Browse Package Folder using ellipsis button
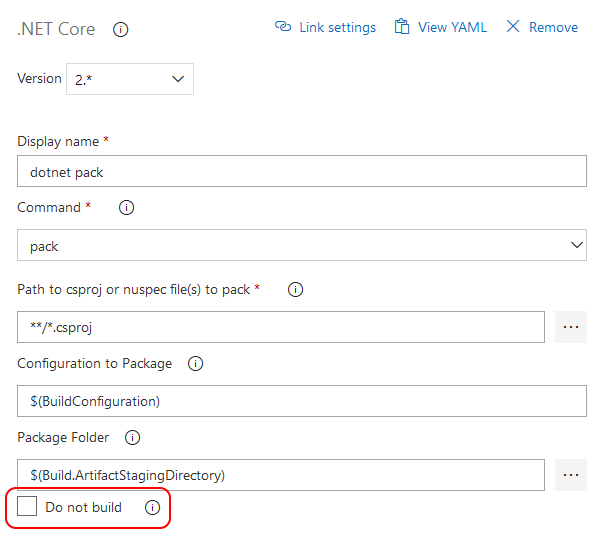This screenshot has height=542, width=609. click(x=571, y=475)
